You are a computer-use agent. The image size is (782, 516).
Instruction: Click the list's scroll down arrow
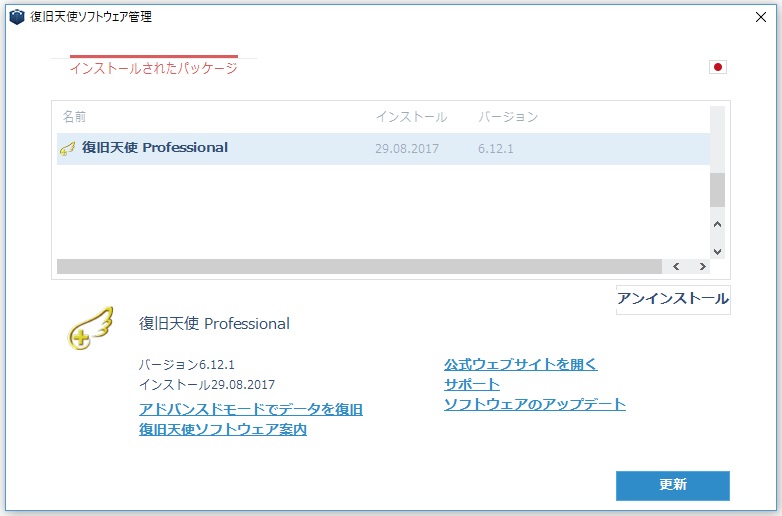(717, 252)
